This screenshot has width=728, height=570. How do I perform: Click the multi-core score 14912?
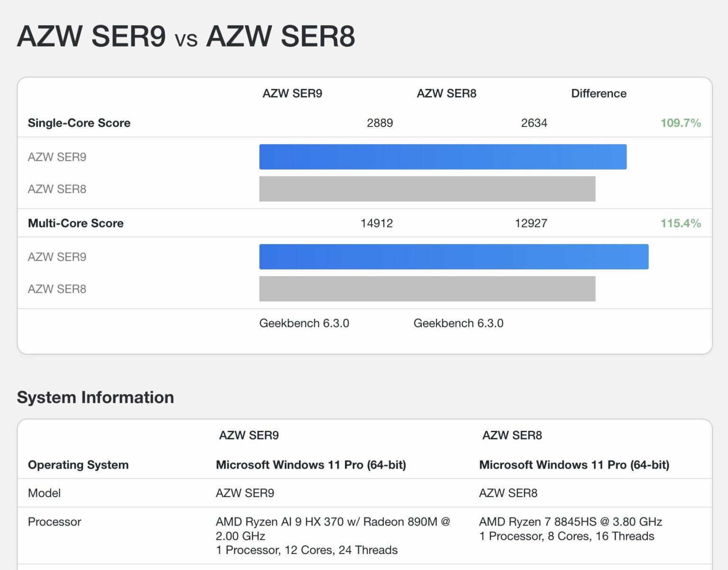(377, 223)
